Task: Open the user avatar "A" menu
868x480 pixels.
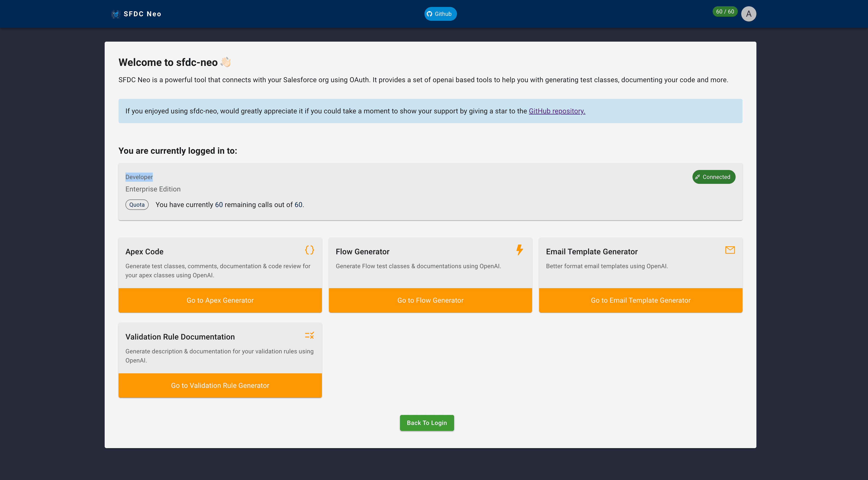Action: tap(748, 14)
